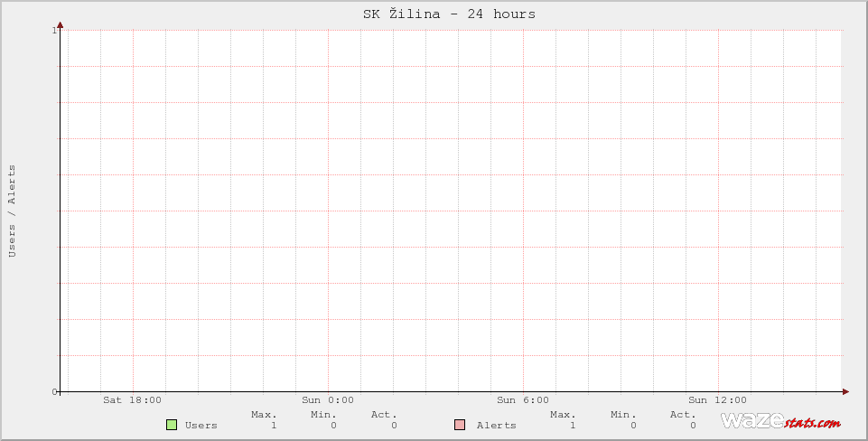
Task: Click the y-axis tick value 1
Action: (55, 31)
